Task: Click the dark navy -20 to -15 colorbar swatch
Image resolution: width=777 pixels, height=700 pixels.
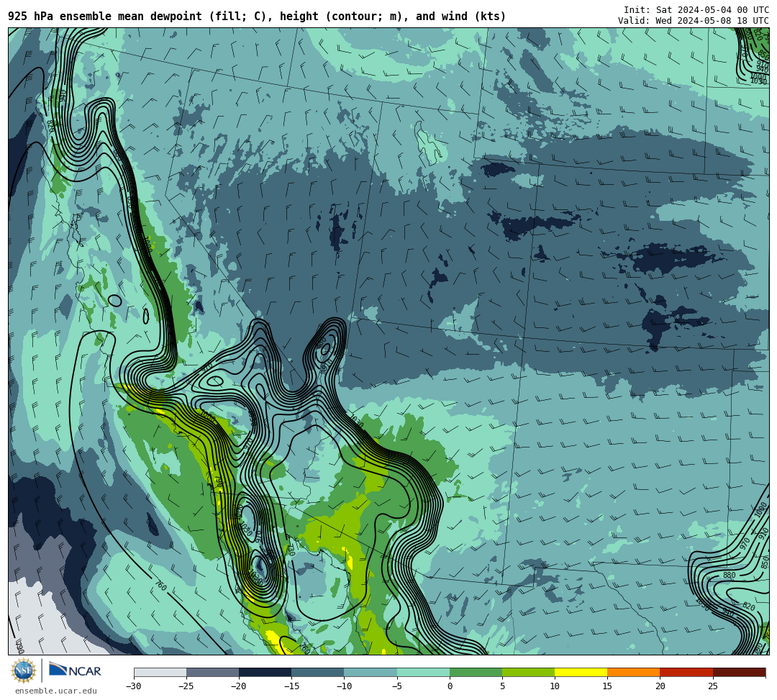Action: (265, 672)
